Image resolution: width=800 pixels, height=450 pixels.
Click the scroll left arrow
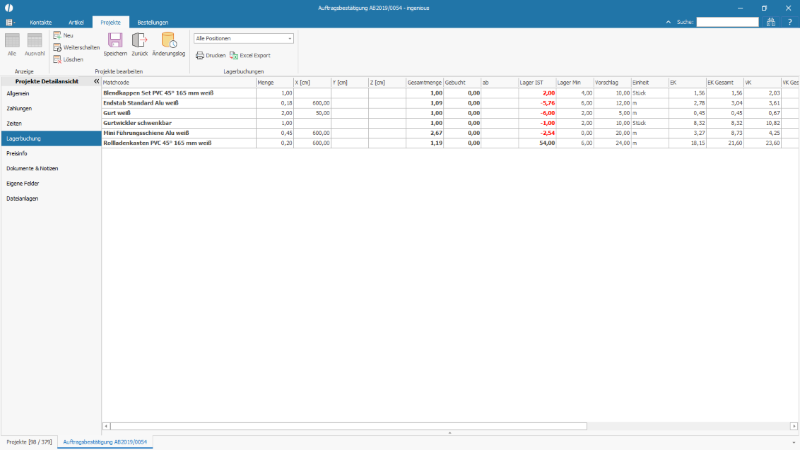click(106, 426)
